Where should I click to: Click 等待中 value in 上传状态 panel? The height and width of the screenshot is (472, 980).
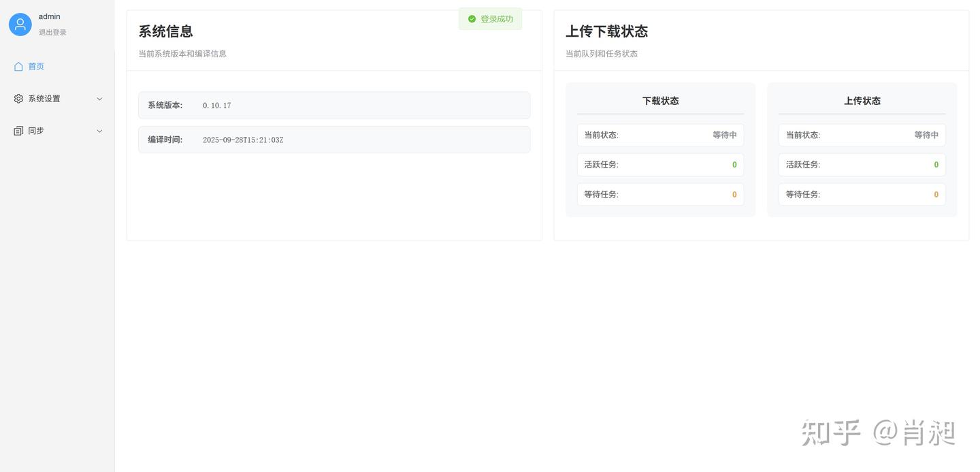coord(926,135)
